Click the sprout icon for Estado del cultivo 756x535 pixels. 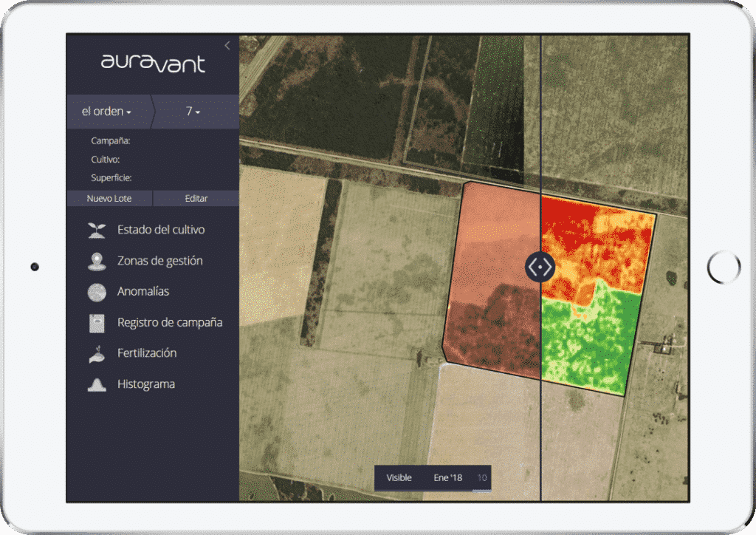point(97,230)
